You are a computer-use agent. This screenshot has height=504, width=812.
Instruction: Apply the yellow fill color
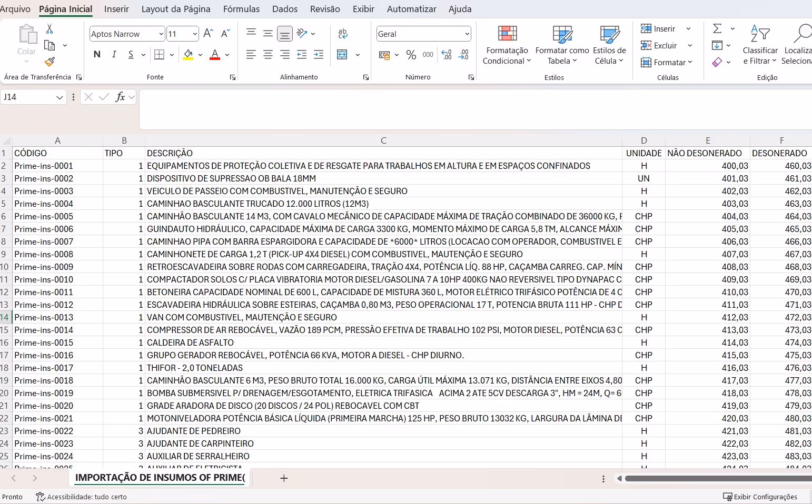(x=188, y=54)
